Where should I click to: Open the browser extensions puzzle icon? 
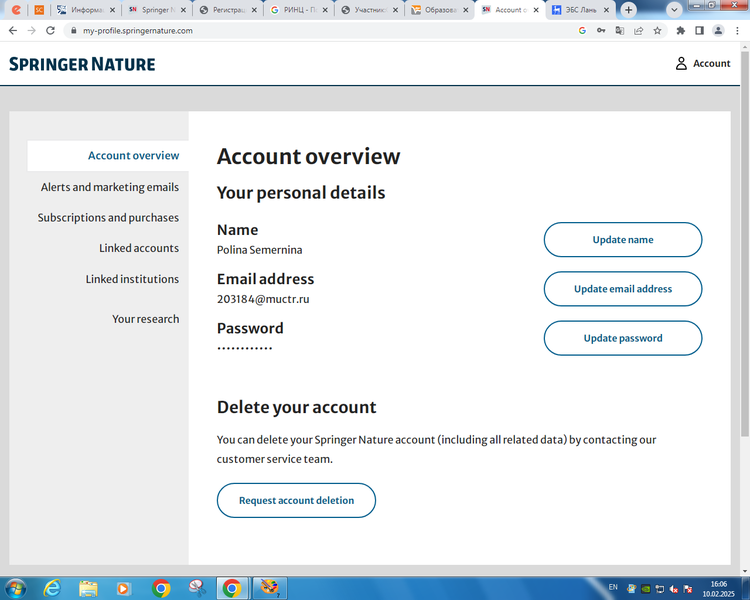tap(681, 31)
